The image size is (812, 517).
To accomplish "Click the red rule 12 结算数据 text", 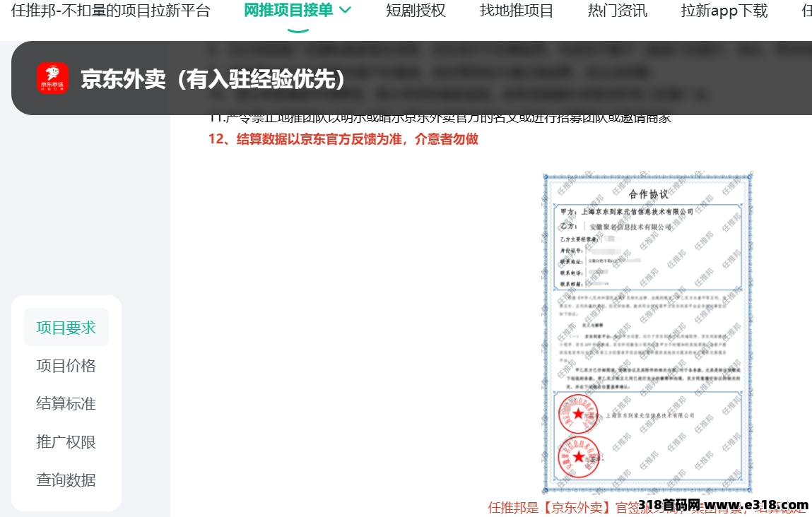I will (x=343, y=138).
